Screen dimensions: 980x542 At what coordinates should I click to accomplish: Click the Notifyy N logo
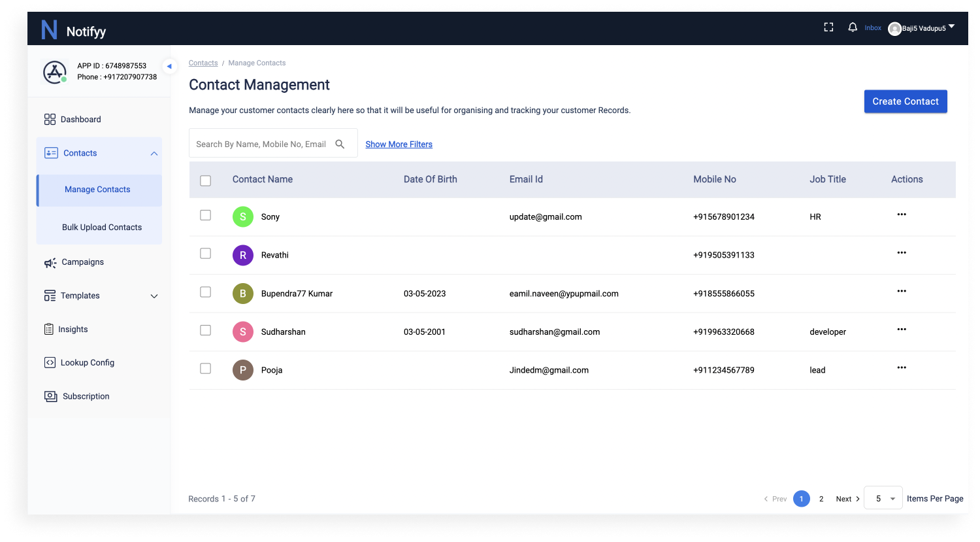(49, 29)
